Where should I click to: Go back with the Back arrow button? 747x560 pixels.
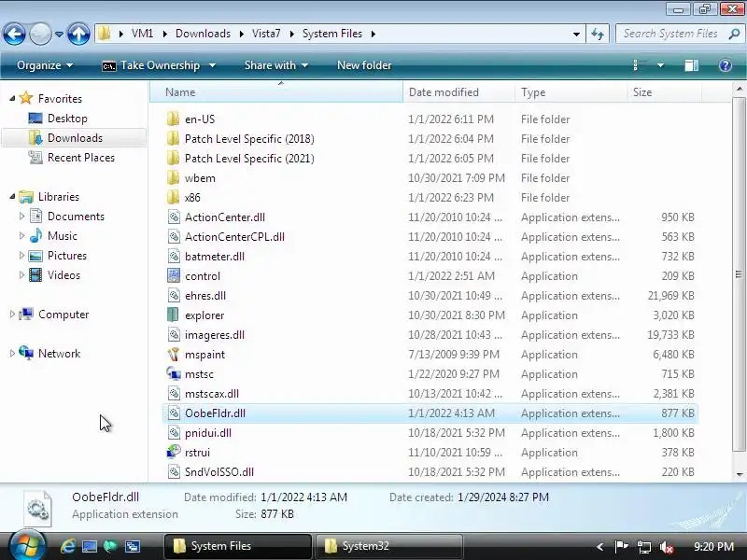coord(14,35)
